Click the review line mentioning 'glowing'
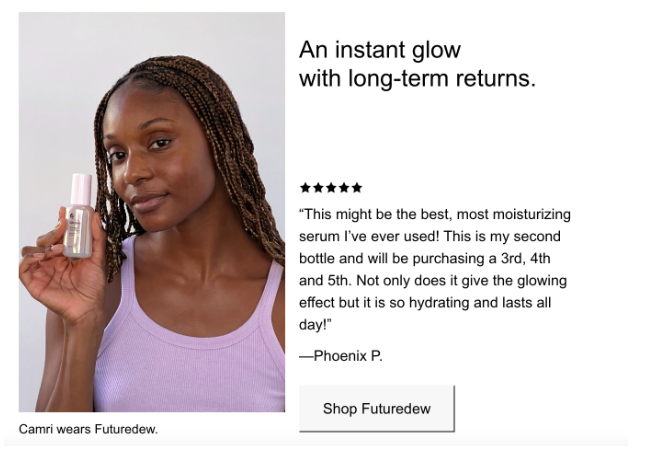Viewport: 649px width, 457px height. coord(432,280)
